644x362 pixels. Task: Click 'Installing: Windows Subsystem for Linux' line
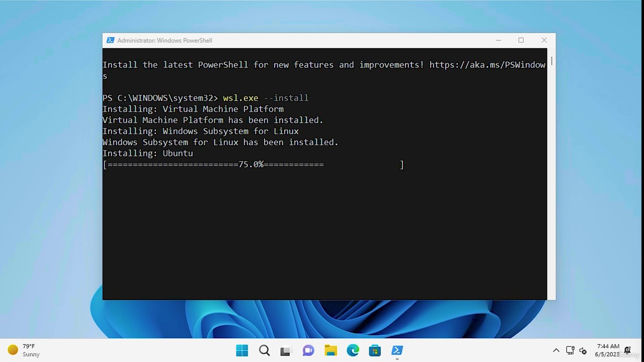point(201,131)
